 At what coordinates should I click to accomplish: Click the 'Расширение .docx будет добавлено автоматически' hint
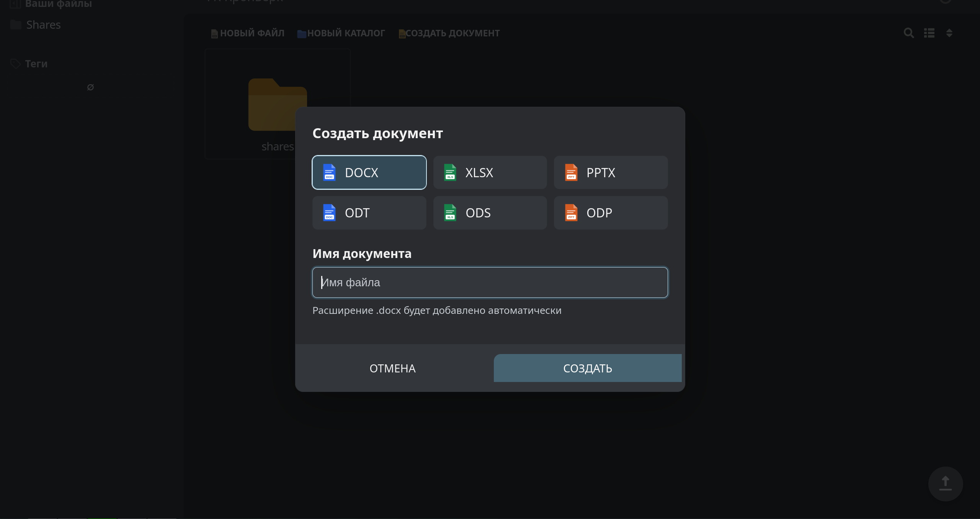tap(437, 310)
